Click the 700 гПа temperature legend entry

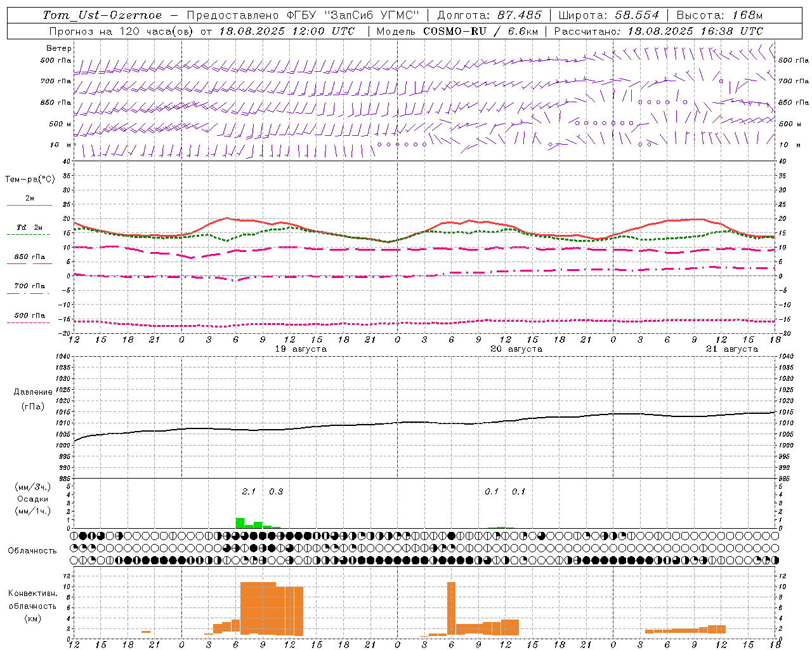(30, 286)
